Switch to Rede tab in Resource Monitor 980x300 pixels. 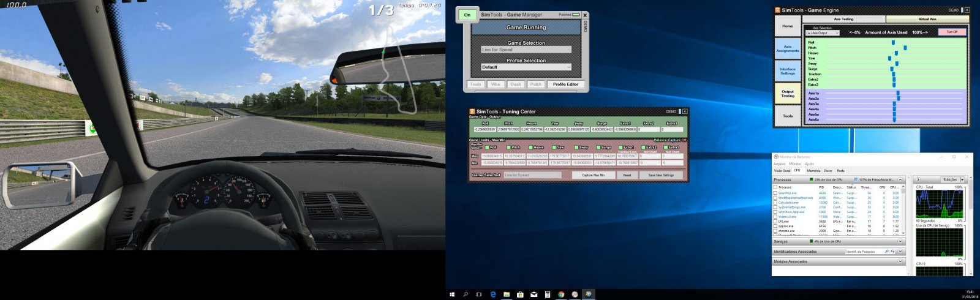click(841, 171)
